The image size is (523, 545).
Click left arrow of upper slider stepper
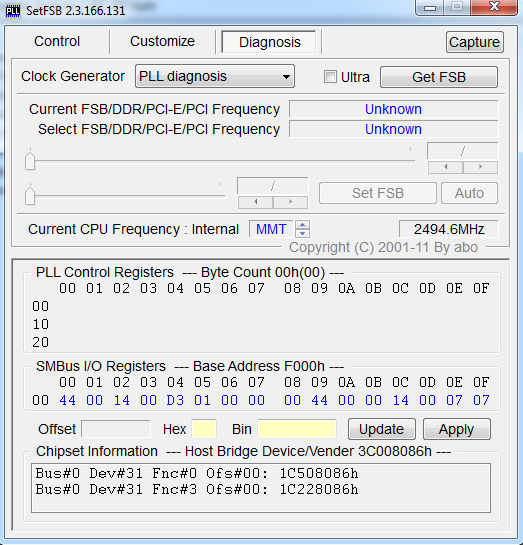coord(446,167)
